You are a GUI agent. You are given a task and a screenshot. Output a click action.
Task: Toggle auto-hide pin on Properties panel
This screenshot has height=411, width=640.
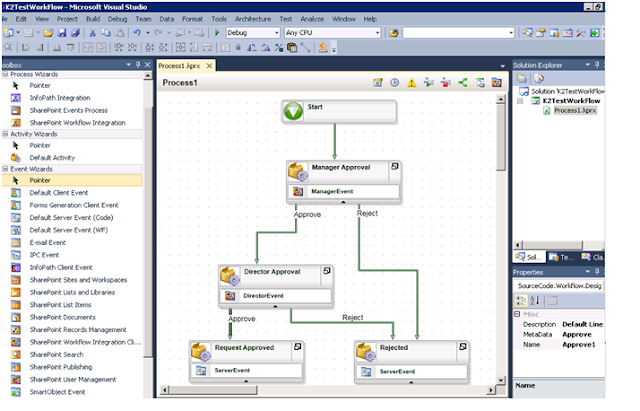pos(597,271)
